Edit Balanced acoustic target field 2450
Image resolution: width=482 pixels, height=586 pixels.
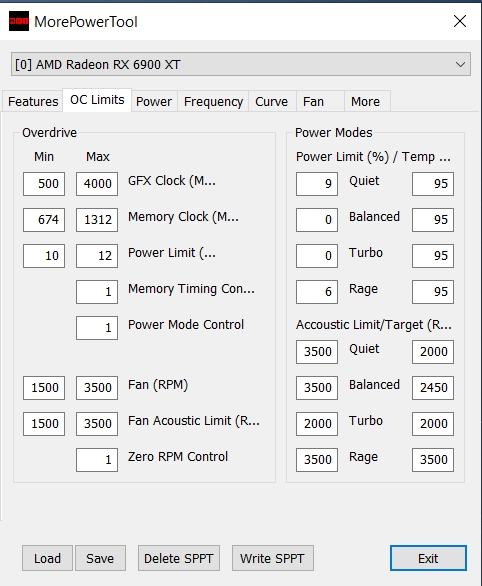click(x=433, y=388)
